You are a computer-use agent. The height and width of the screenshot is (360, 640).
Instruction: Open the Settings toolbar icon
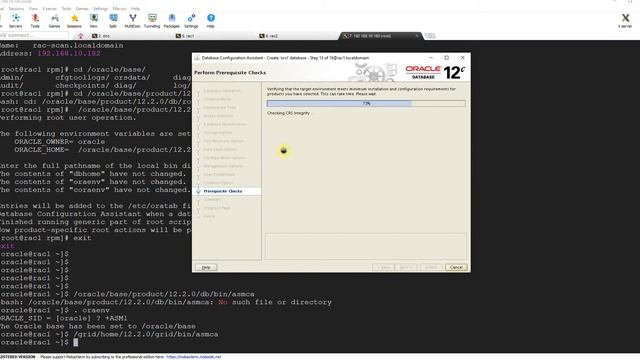tap(191, 20)
